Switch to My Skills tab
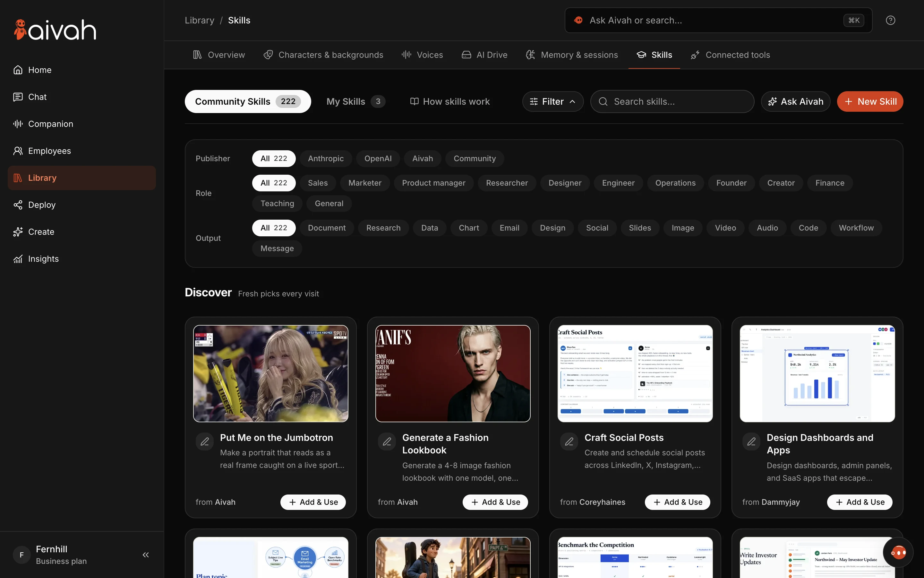Screen dimensions: 924x578 point(355,101)
